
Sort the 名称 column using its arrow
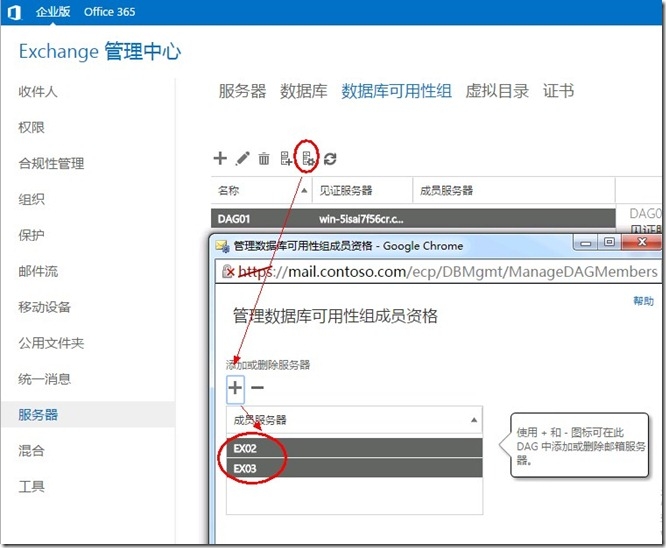pos(304,191)
